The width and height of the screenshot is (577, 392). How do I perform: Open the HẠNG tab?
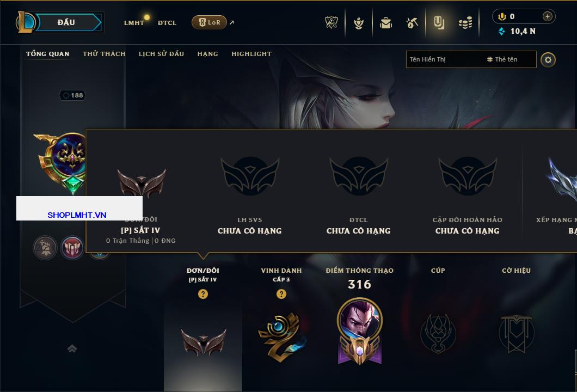207,54
